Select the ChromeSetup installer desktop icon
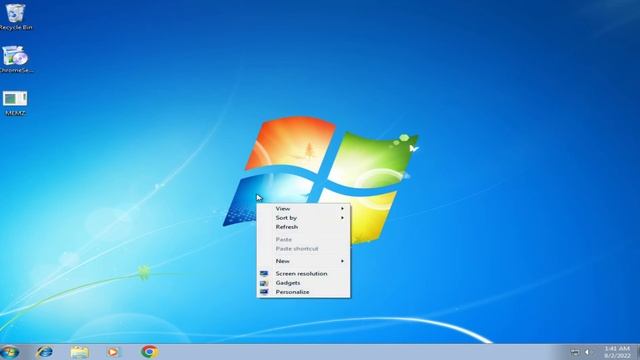This screenshot has width=640, height=360. [16, 59]
